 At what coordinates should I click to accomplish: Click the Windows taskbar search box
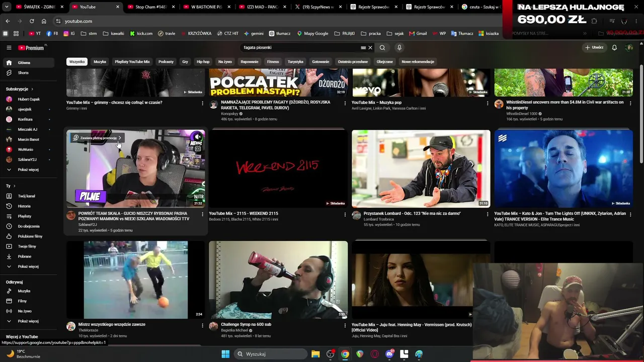click(270, 354)
